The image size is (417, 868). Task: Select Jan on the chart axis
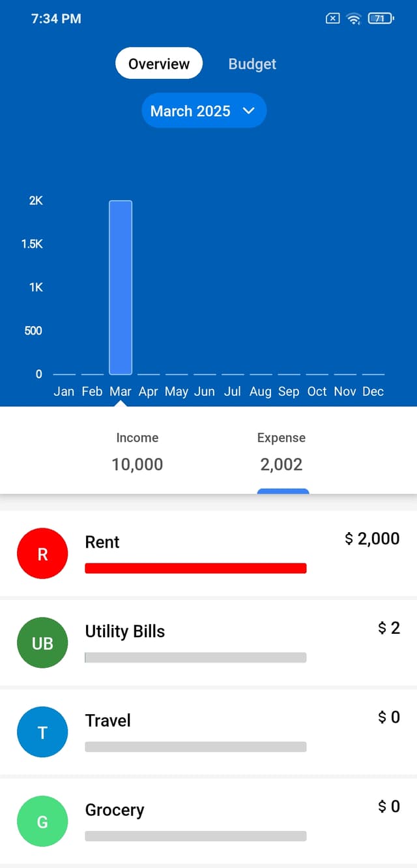[64, 391]
